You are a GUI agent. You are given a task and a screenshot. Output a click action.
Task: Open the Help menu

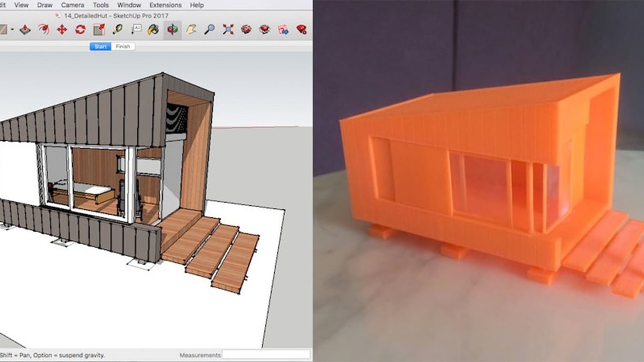[197, 5]
